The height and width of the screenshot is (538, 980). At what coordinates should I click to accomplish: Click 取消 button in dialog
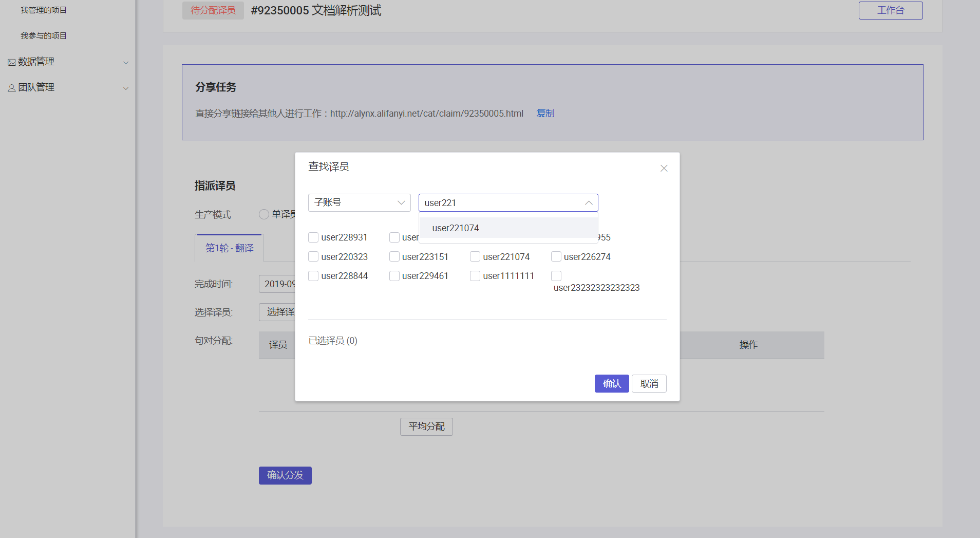[649, 384]
